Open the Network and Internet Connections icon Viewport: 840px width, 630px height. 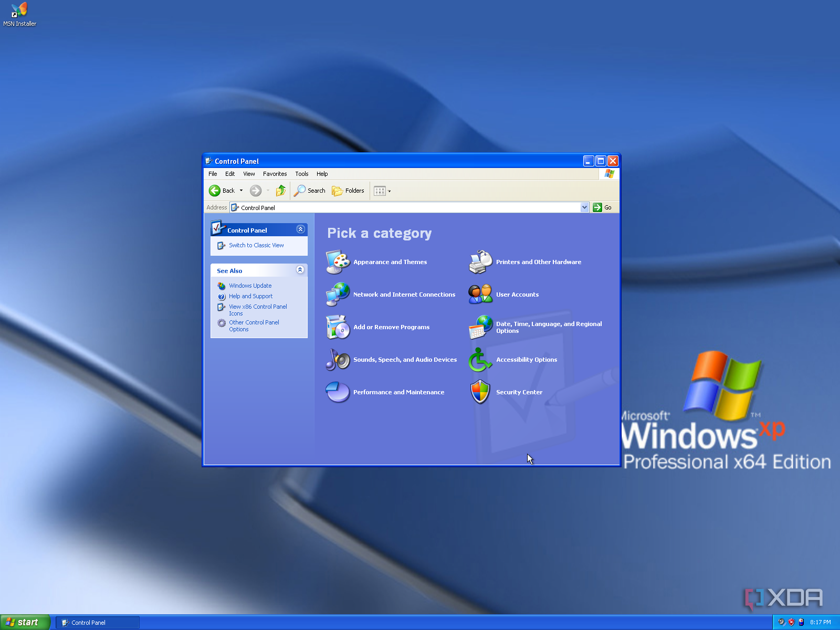point(338,295)
